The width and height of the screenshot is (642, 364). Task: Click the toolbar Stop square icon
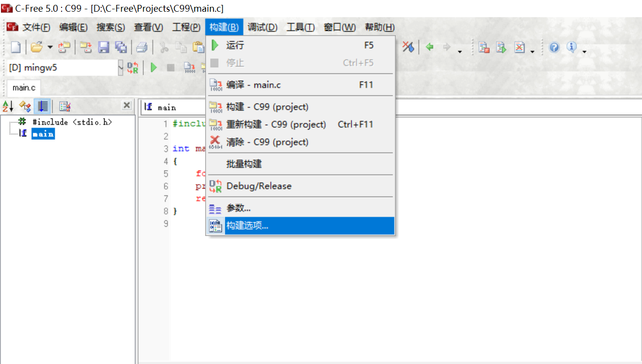[171, 67]
